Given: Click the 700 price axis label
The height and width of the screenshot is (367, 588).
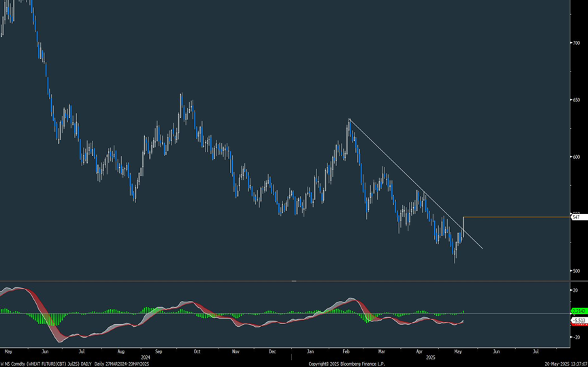Looking at the screenshot, I should coord(576,43).
